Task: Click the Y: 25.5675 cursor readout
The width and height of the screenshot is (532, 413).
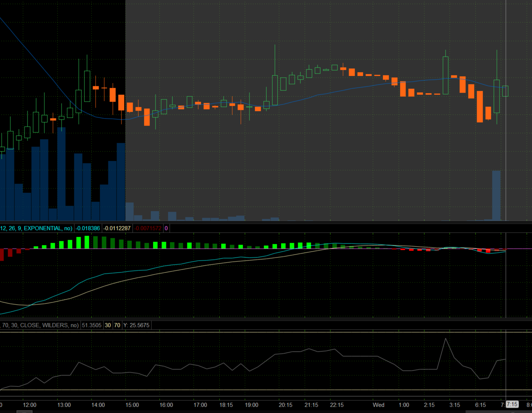Action: (136, 325)
